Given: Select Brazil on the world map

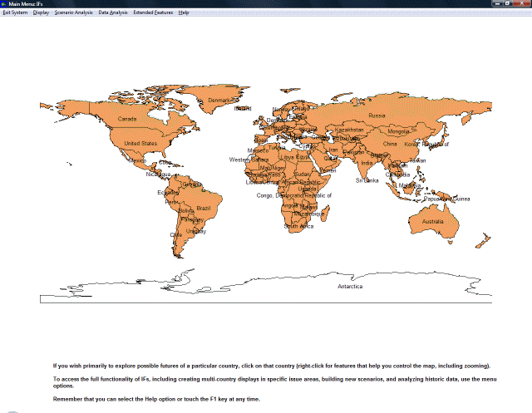Looking at the screenshot, I should 203,207.
